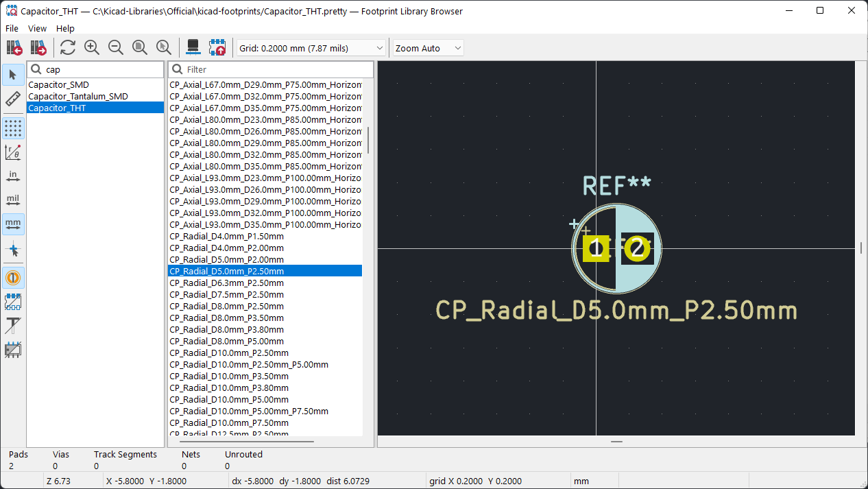This screenshot has width=868, height=489.
Task: Select footprint CP_Radial_D5.0mm_P2.50mm
Action: 265,272
